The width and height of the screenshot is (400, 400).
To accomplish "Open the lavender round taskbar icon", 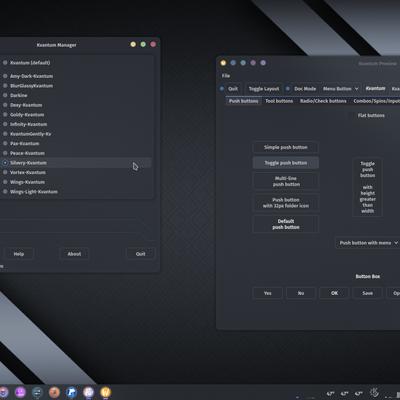I will click(x=88, y=392).
